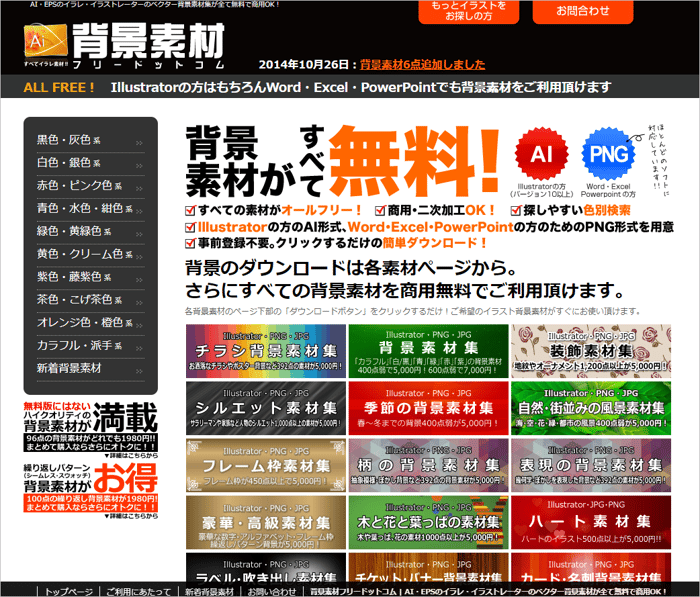Click the お得 seamless pattern promo
The height and width of the screenshot is (597, 700).
coord(91,488)
